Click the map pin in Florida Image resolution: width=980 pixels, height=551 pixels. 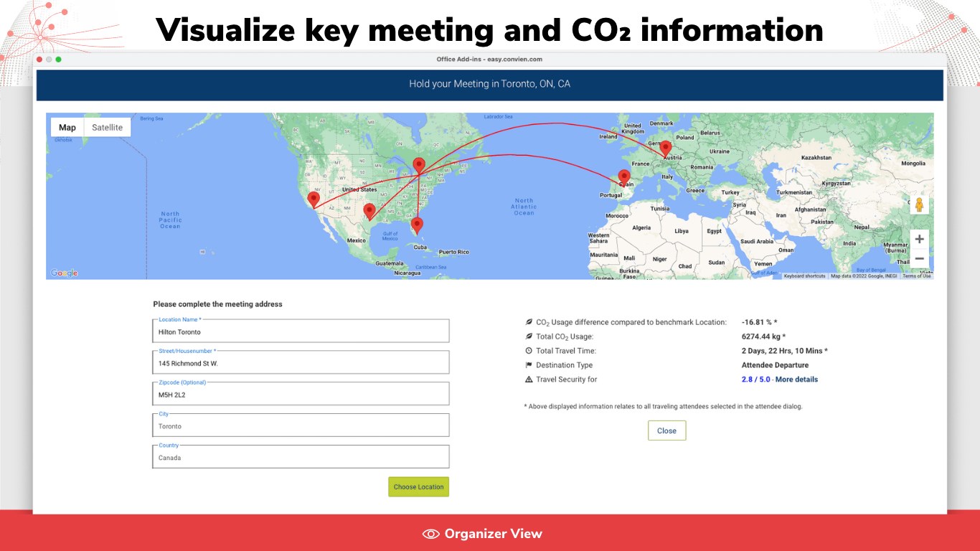point(417,225)
